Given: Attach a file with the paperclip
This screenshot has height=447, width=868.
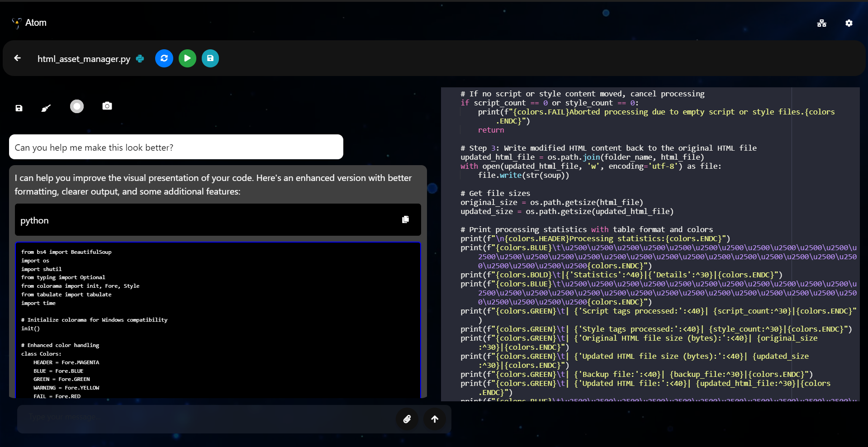Looking at the screenshot, I should click(x=407, y=419).
